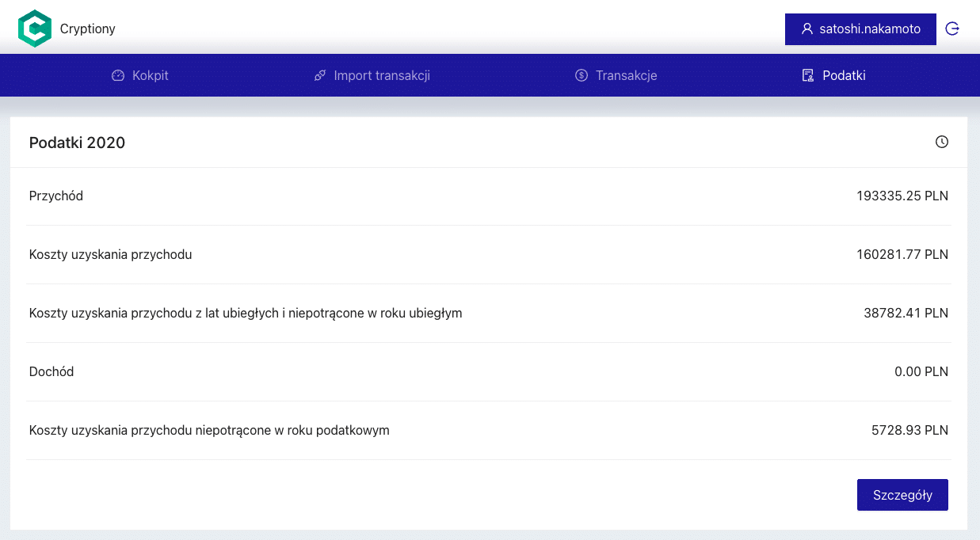Click the Podatki document icon
The image size is (980, 540).
point(808,76)
